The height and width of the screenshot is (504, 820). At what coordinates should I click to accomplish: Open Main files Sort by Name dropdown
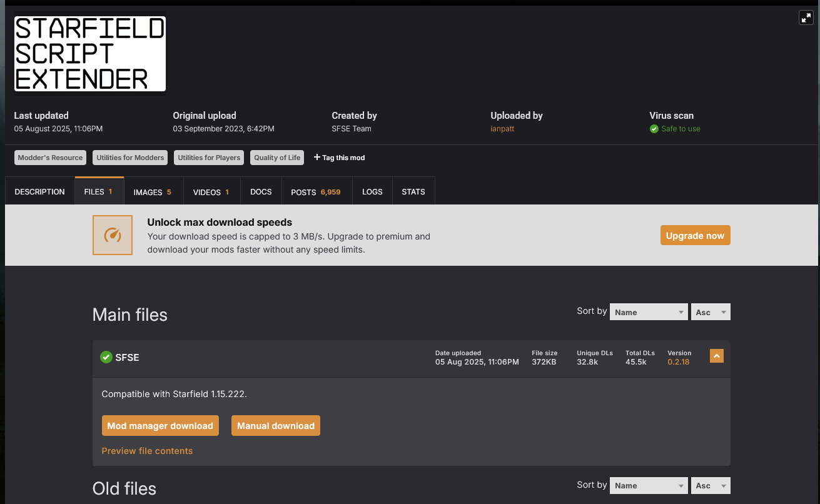(x=649, y=312)
